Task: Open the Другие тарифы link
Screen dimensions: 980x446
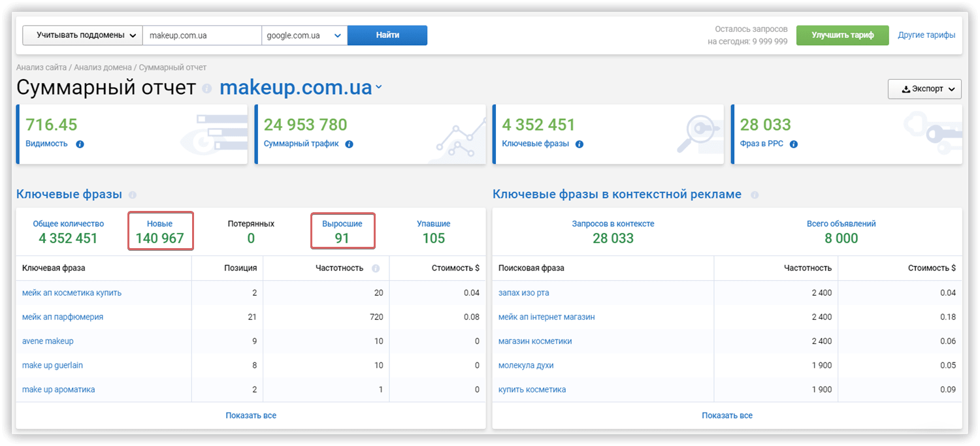Action: coord(926,35)
